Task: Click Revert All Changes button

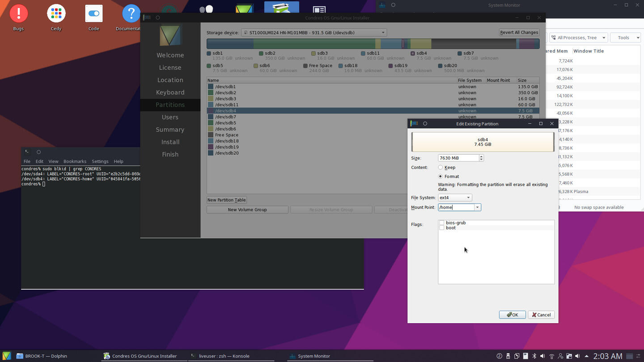Action: coord(519,33)
